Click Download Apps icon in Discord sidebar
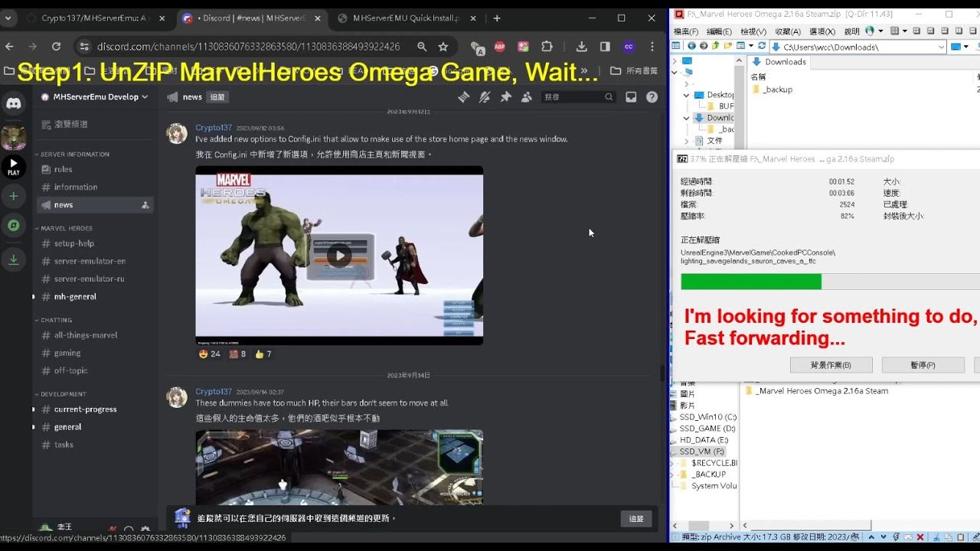The width and height of the screenshot is (980, 551). point(13,259)
